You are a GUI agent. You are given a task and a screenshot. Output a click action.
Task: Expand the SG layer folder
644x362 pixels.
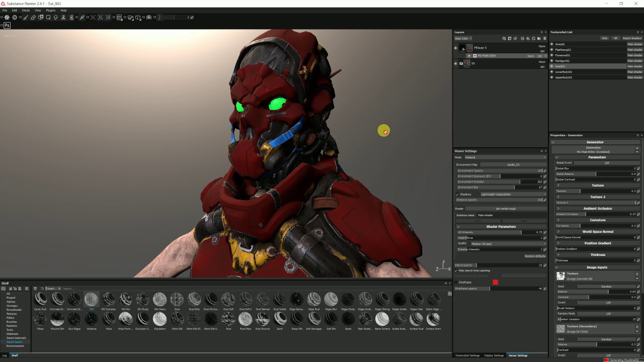coord(461,63)
